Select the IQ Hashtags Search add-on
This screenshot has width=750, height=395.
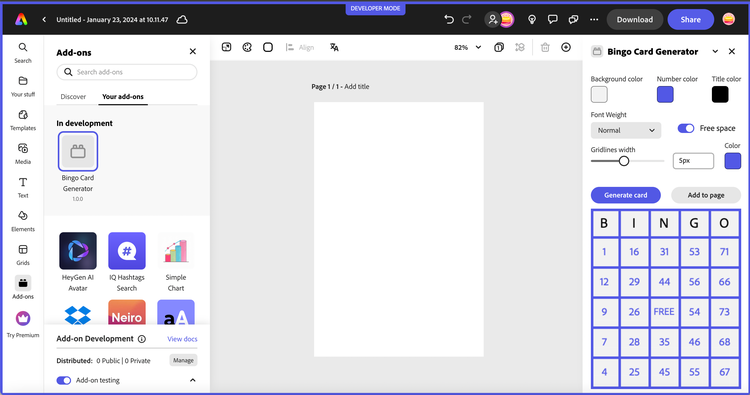[x=127, y=251]
